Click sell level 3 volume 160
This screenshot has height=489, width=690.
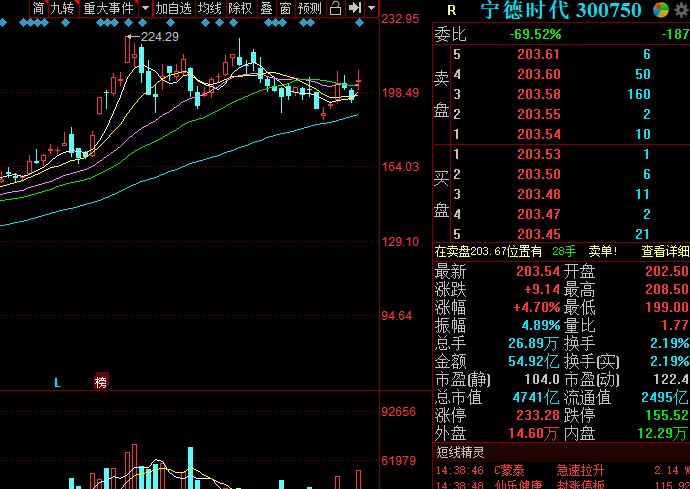pos(639,94)
